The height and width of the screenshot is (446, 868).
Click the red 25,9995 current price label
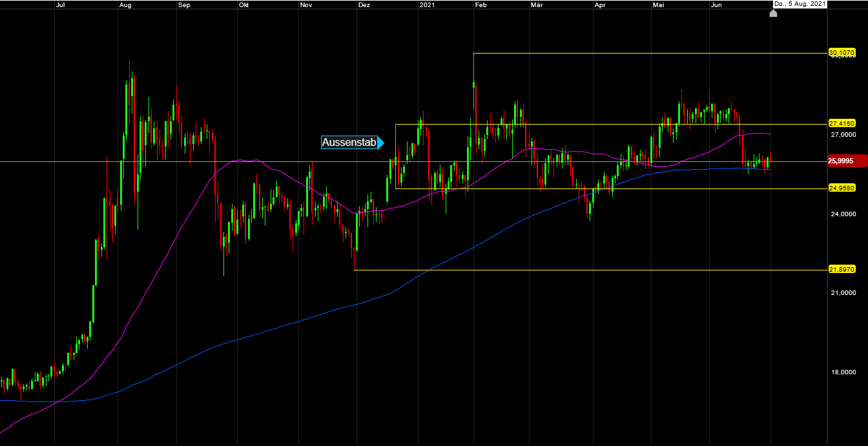coord(846,161)
